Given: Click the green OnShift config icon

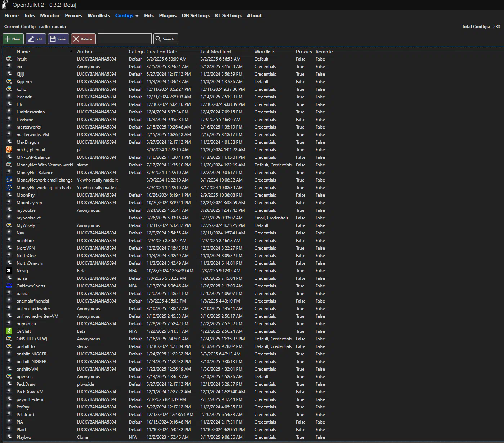Looking at the screenshot, I should [x=9, y=331].
